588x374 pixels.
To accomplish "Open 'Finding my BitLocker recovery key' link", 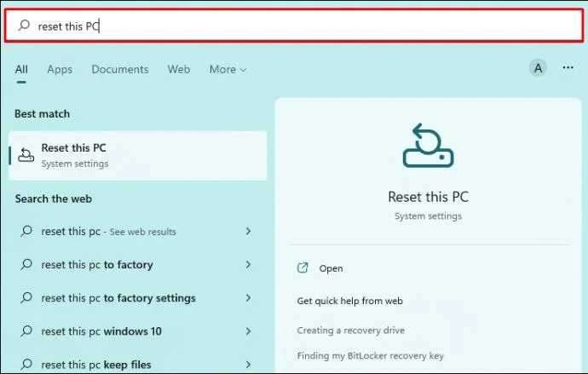I will tap(370, 355).
